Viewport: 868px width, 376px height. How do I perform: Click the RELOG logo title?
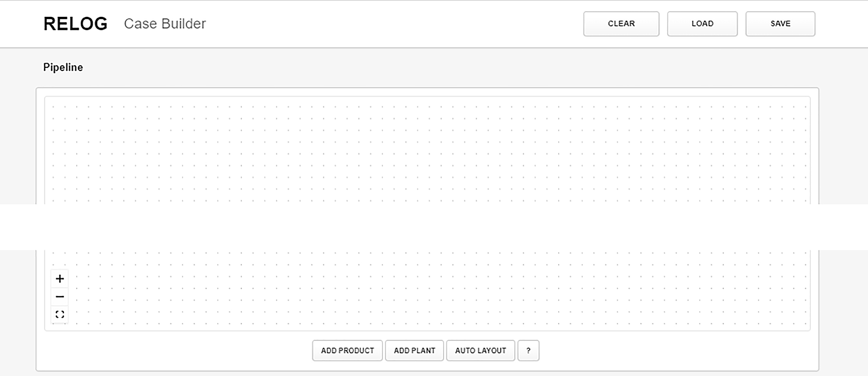click(x=75, y=24)
